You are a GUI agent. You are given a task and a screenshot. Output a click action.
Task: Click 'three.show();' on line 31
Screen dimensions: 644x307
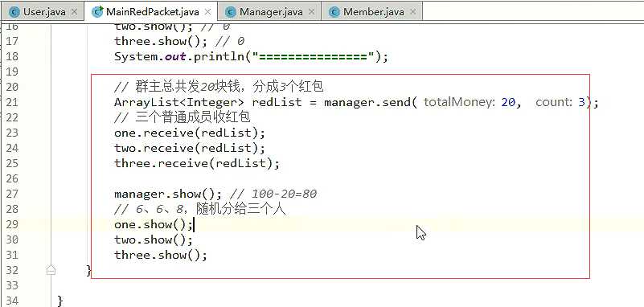(x=161, y=255)
